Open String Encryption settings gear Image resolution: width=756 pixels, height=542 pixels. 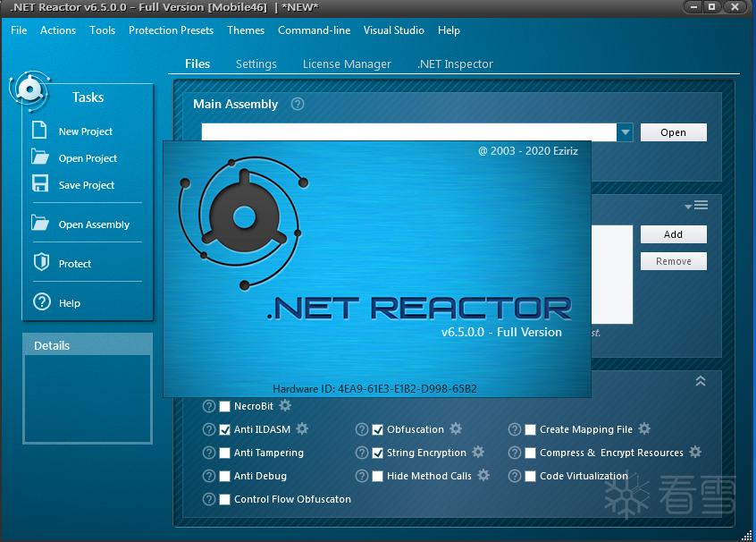[478, 452]
